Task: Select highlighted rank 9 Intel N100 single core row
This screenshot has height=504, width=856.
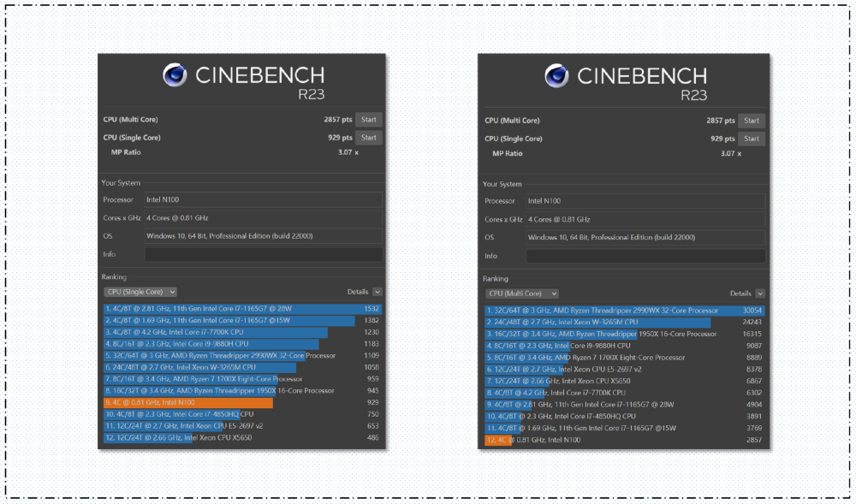Action: 242,402
